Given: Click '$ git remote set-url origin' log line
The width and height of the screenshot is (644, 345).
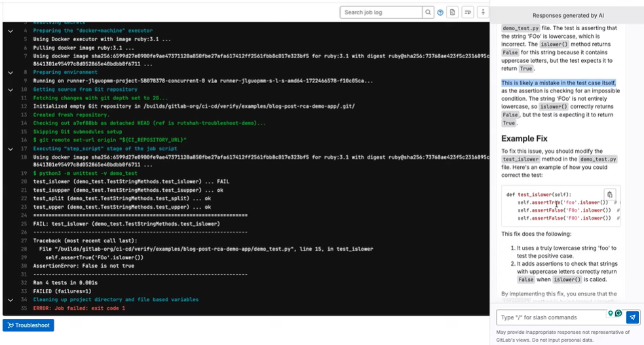Looking at the screenshot, I should coord(109,140).
